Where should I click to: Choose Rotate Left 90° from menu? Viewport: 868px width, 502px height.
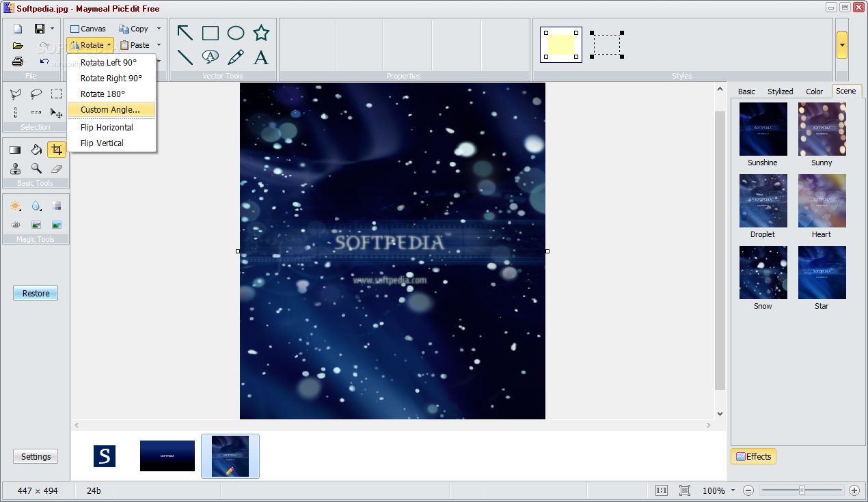(111, 62)
